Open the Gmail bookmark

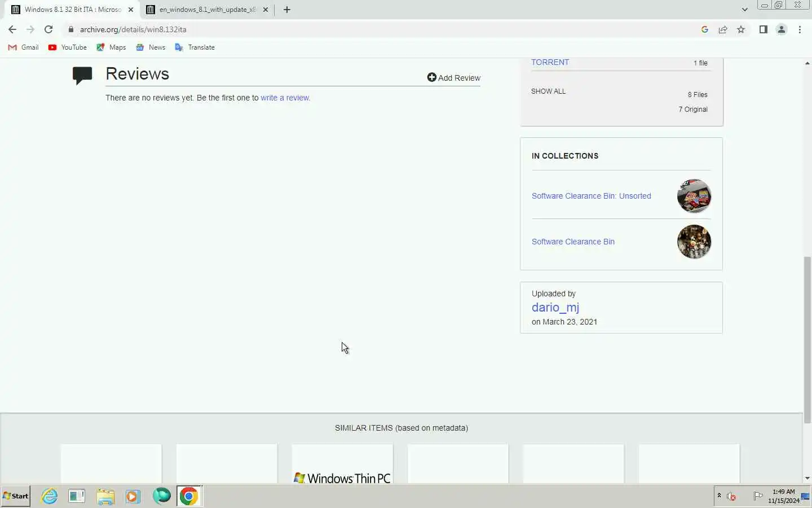(x=24, y=47)
